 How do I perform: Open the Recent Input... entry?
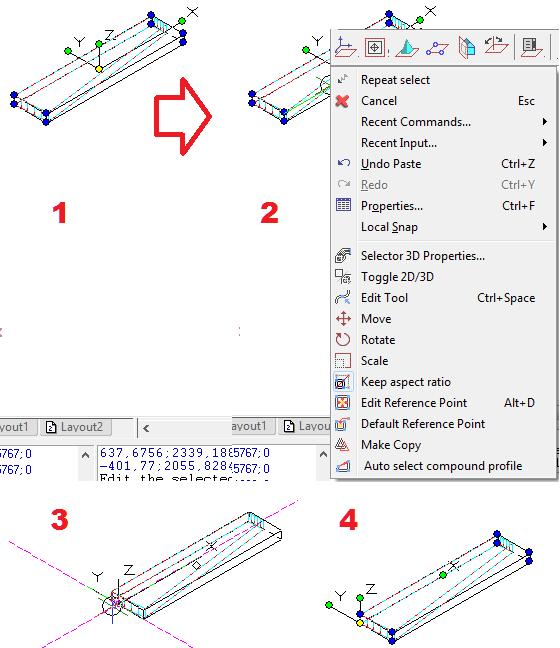[x=444, y=143]
